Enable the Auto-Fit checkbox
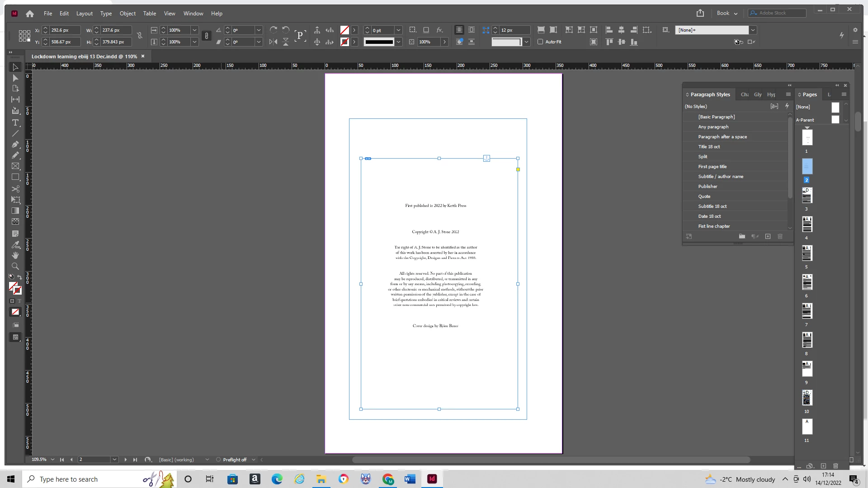Viewport: 868px width, 488px height. point(540,42)
